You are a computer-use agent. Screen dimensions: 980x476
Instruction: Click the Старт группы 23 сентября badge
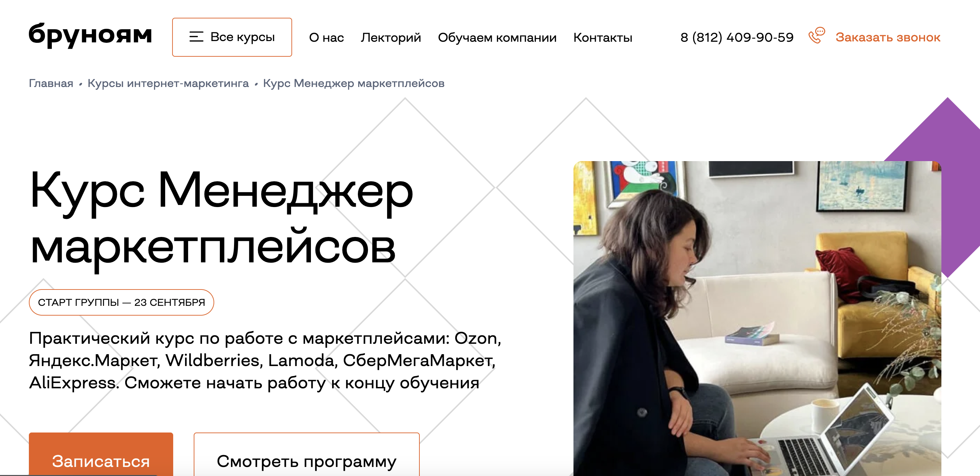(x=121, y=302)
